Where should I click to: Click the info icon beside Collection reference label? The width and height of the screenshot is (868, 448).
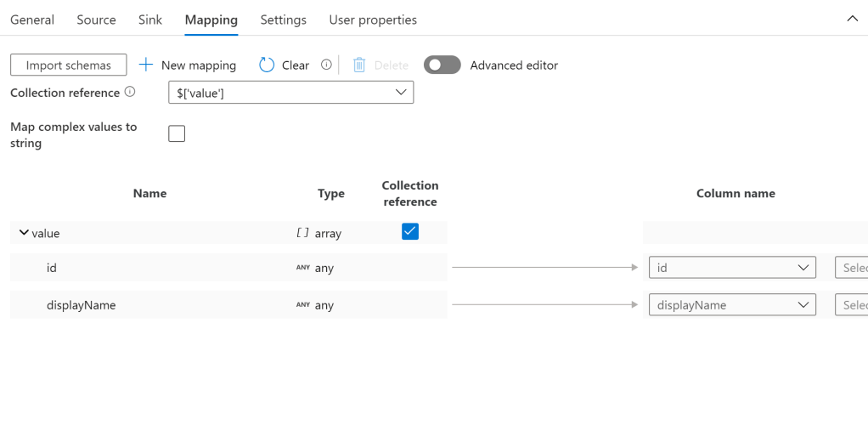(130, 92)
